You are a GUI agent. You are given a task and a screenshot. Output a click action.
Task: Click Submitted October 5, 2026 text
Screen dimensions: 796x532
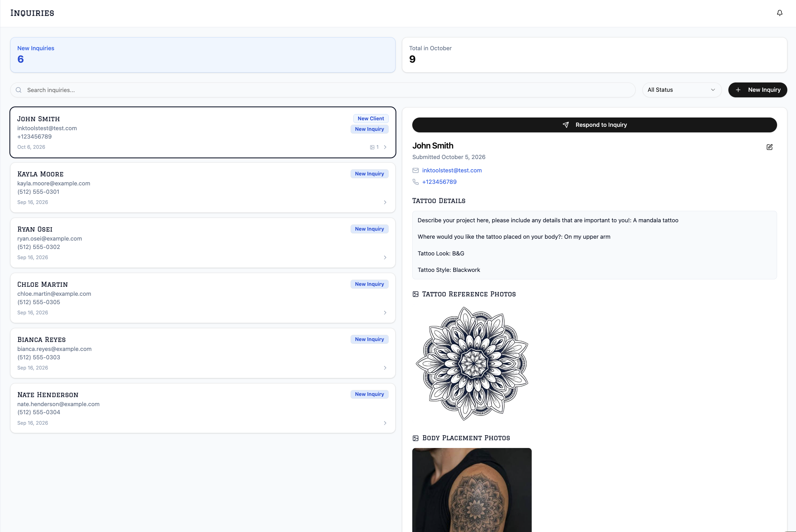(449, 157)
